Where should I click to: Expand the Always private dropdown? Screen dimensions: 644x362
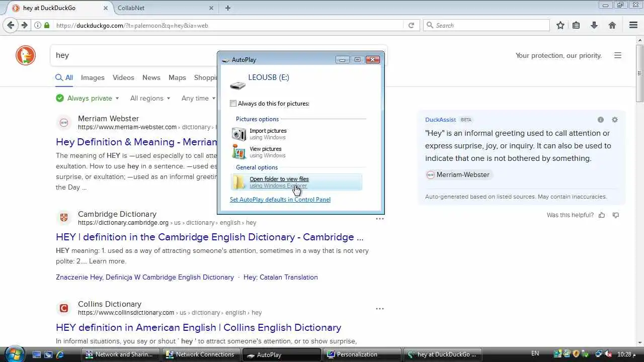(x=88, y=98)
